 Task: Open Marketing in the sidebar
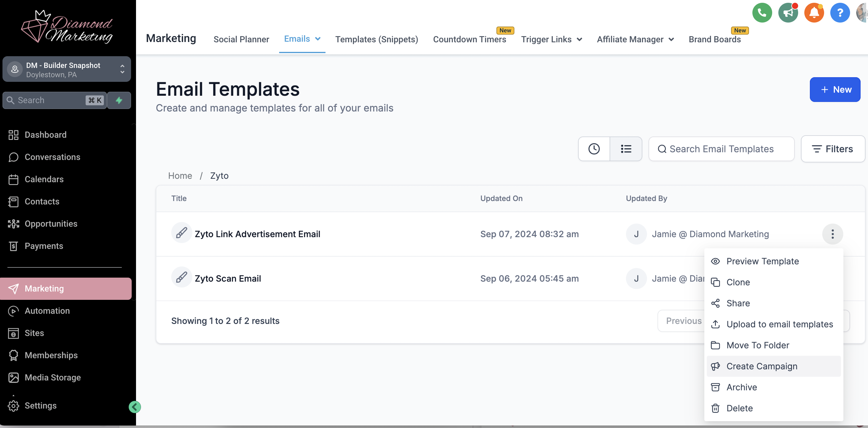click(x=66, y=289)
